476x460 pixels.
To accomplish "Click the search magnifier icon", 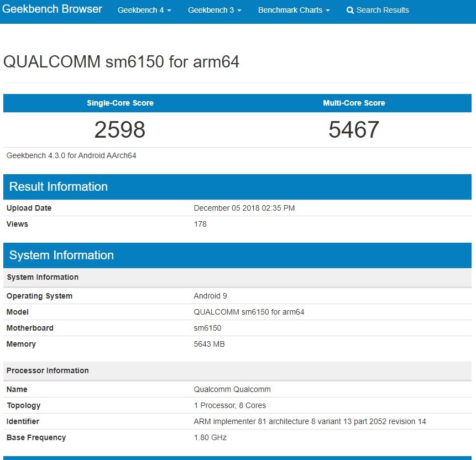I will pos(350,11).
